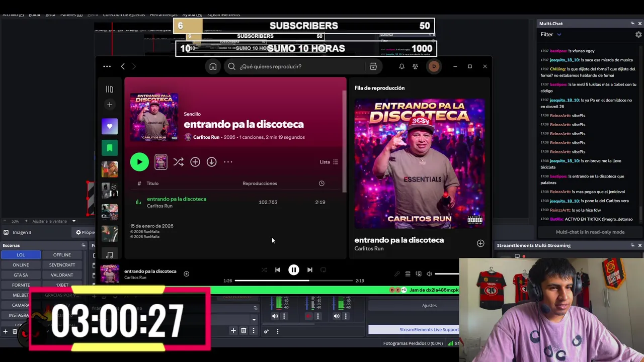Image resolution: width=644 pixels, height=362 pixels.
Task: Mute Spotify with the volume icon
Action: coord(429,274)
